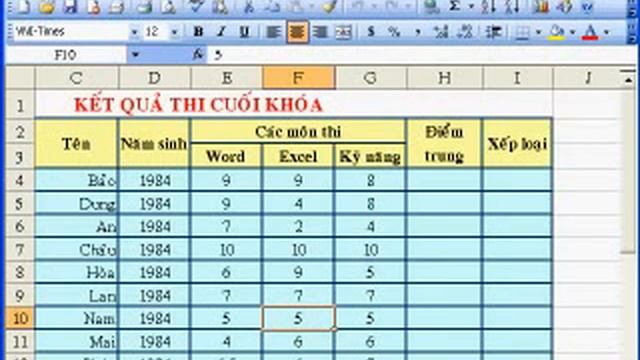Click the AutoSum sigma icon
The width and height of the screenshot is (640, 360).
coord(455,6)
